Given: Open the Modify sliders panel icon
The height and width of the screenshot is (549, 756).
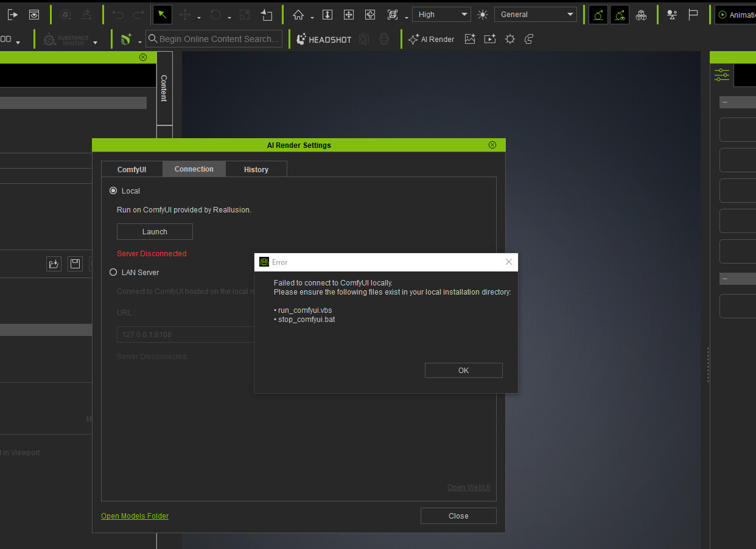Looking at the screenshot, I should click(x=722, y=75).
